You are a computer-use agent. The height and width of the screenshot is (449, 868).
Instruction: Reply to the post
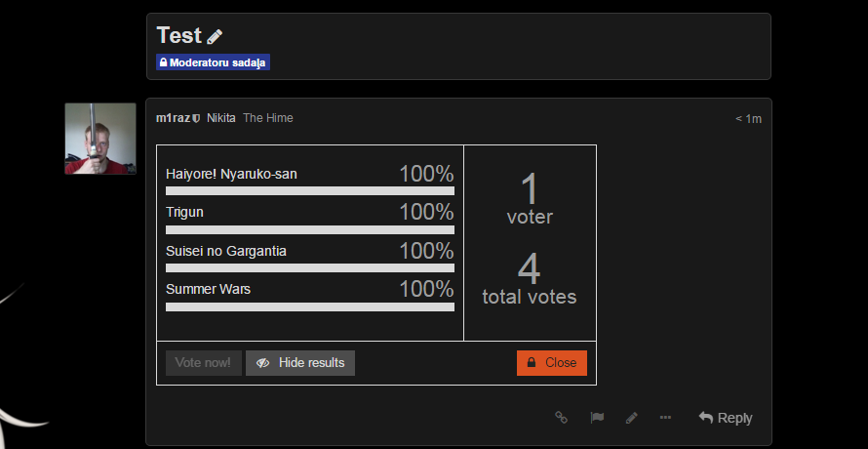(x=725, y=417)
